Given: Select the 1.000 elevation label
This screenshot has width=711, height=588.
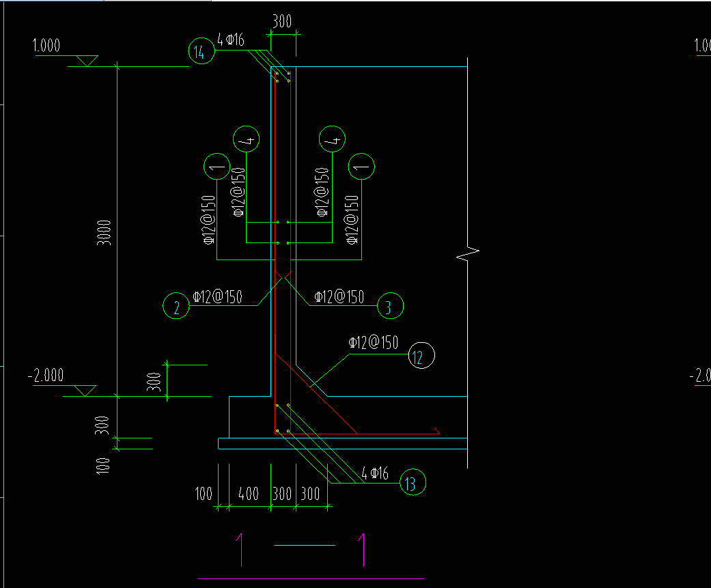Looking at the screenshot, I should click(x=46, y=46).
